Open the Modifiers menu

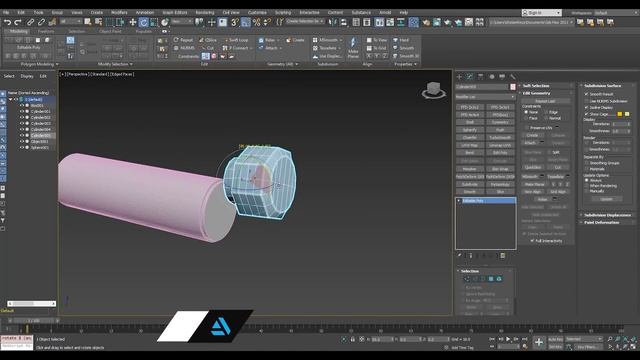pyautogui.click(x=119, y=13)
